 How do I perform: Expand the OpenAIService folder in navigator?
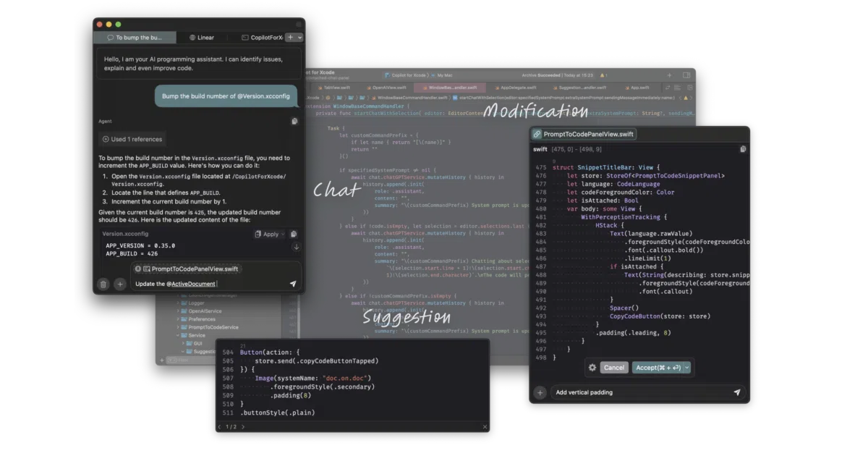click(179, 311)
